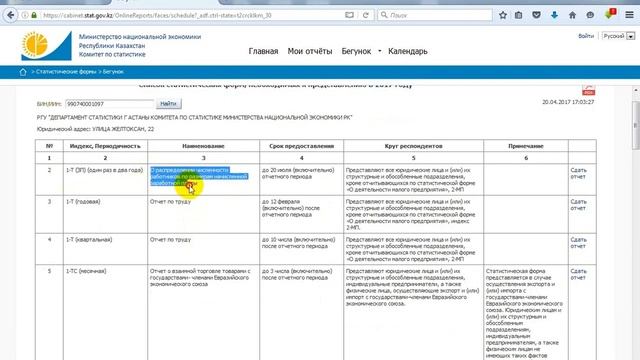640x360 pixels.
Task: Bookmark this page with star icon
Action: click(503, 15)
